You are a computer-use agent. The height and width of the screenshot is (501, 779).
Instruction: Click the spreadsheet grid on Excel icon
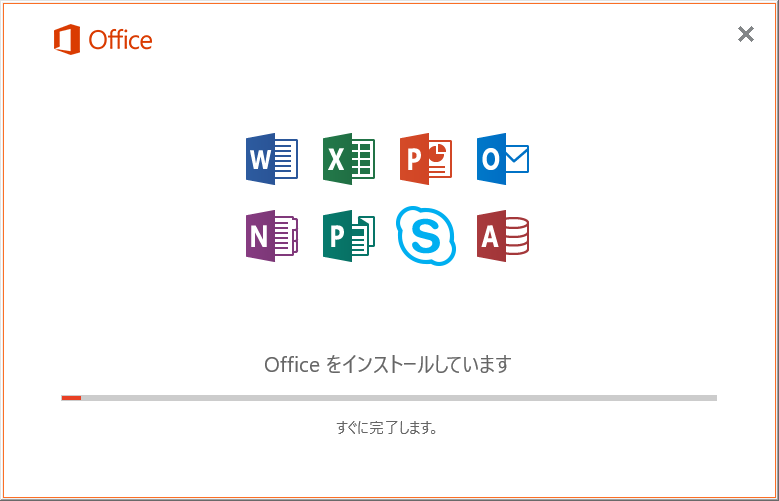click(x=364, y=159)
